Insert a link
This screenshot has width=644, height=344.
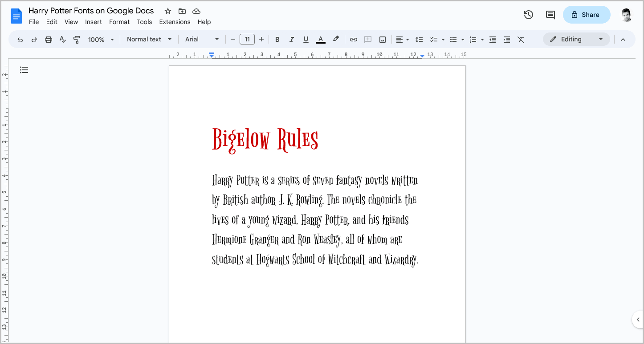click(353, 39)
